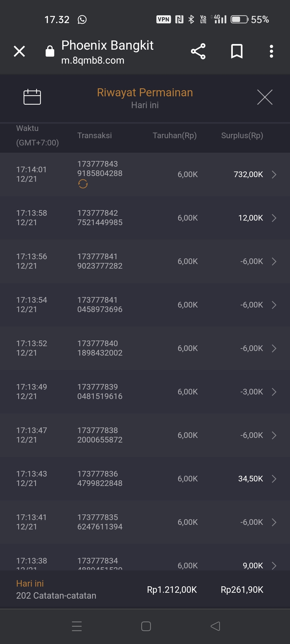Bookmark this page with the bookmark icon

click(x=237, y=51)
